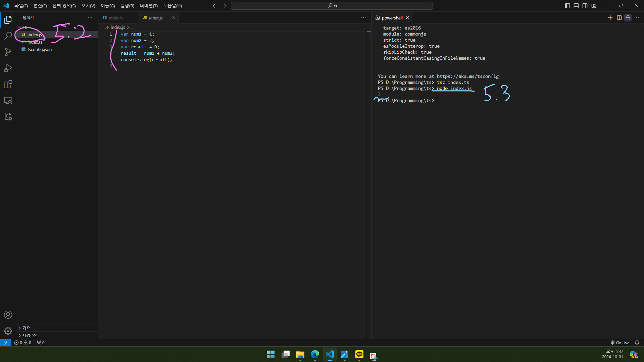Open the Manage gear icon
The image size is (644, 362).
[x=8, y=331]
